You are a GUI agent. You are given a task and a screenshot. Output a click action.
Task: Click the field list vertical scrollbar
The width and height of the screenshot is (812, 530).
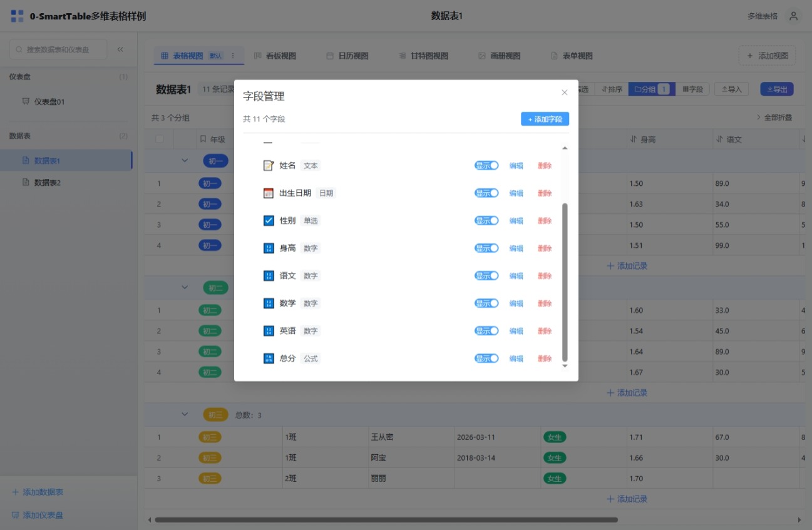tap(565, 282)
